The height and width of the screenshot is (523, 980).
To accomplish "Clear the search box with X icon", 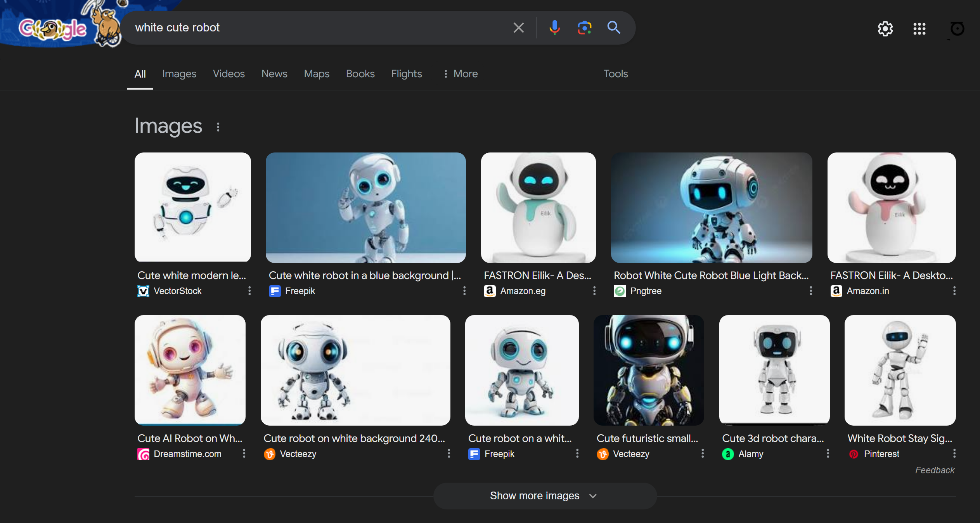I will click(x=518, y=28).
